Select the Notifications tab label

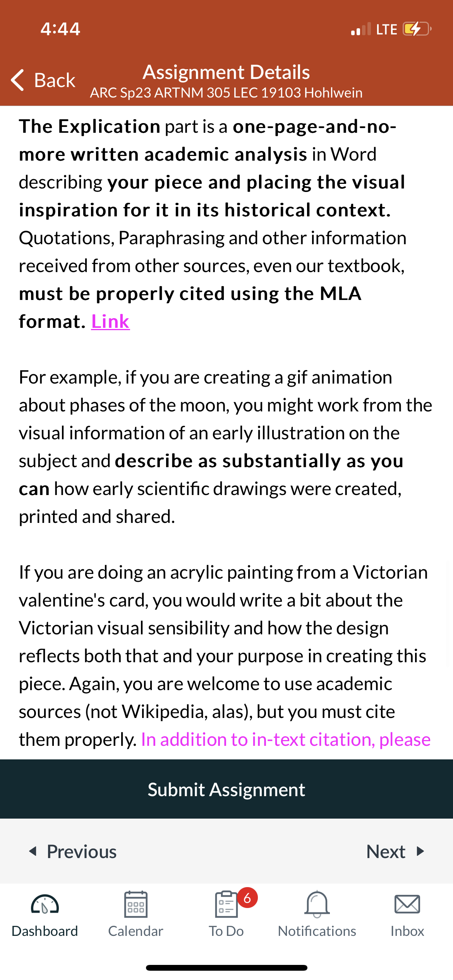pos(317,931)
